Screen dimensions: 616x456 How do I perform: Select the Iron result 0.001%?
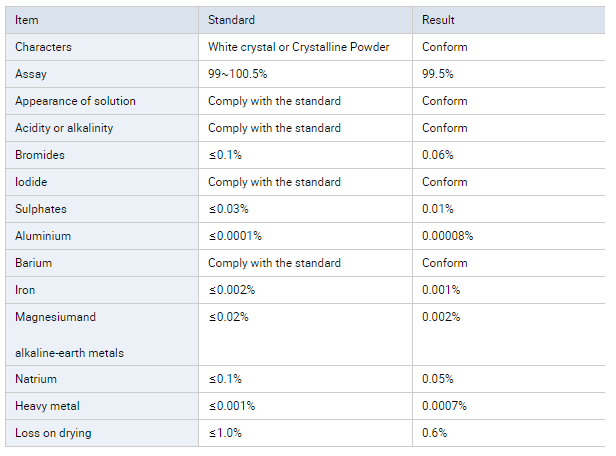(x=441, y=290)
